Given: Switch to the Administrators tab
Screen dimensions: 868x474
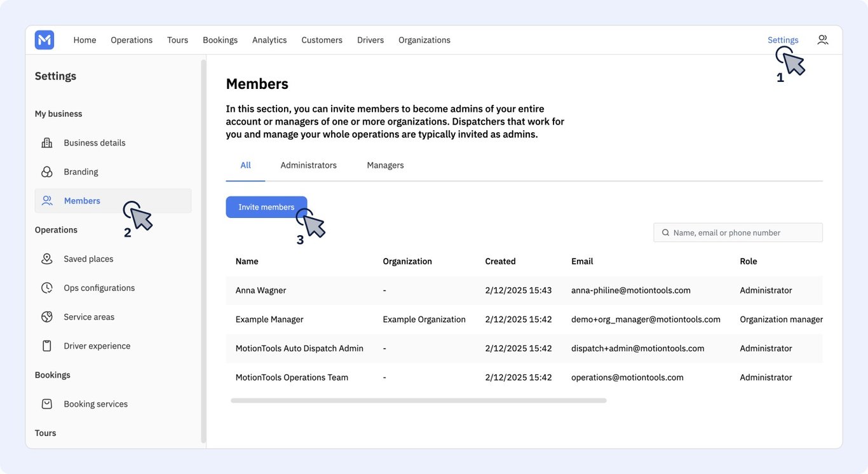Looking at the screenshot, I should point(309,165).
